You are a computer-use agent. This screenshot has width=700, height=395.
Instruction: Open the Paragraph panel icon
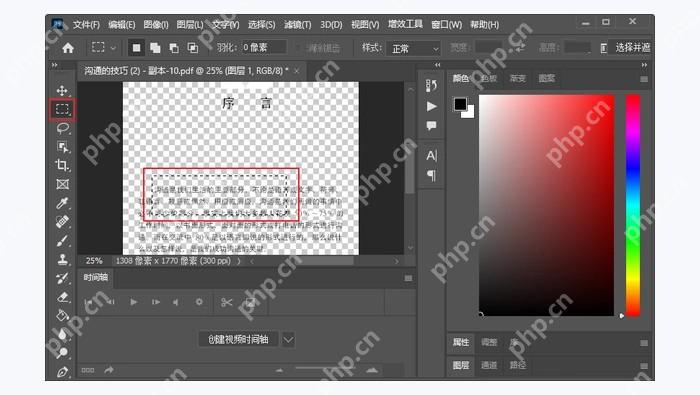[431, 175]
